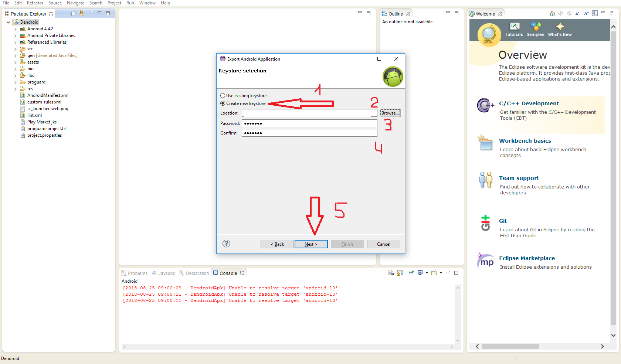The width and height of the screenshot is (621, 364).
Task: Select the Create new keystore radio button
Action: coord(223,103)
